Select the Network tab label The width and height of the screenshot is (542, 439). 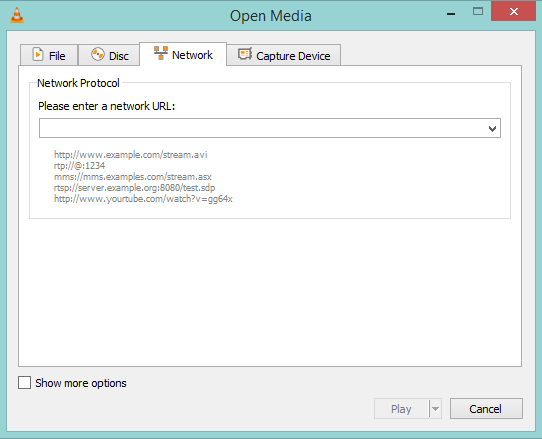click(x=192, y=55)
